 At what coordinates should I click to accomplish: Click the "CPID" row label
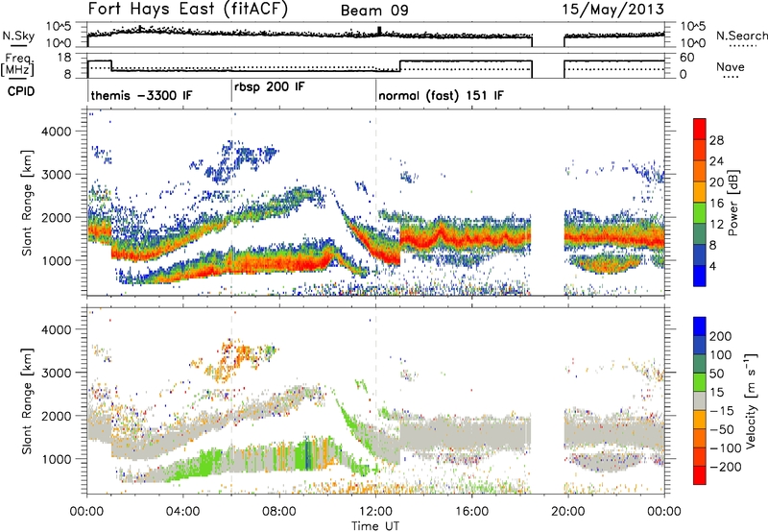click(21, 91)
